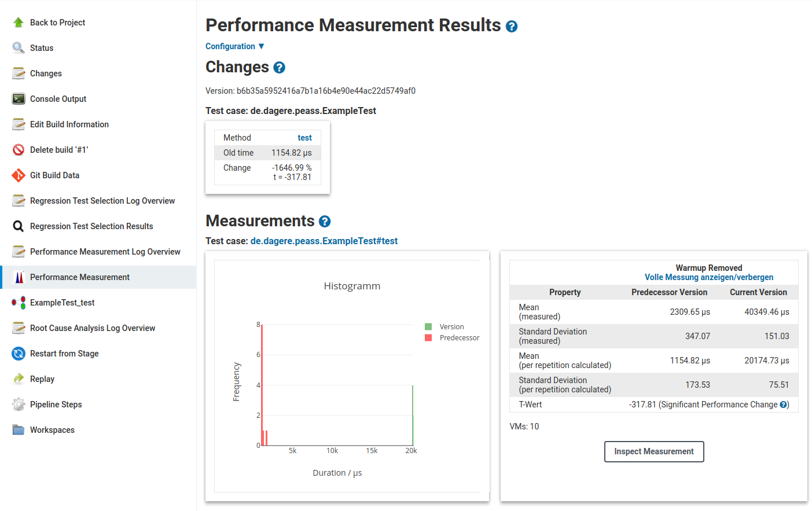The width and height of the screenshot is (812, 511).
Task: Open Git Build Data page
Action: pos(54,175)
